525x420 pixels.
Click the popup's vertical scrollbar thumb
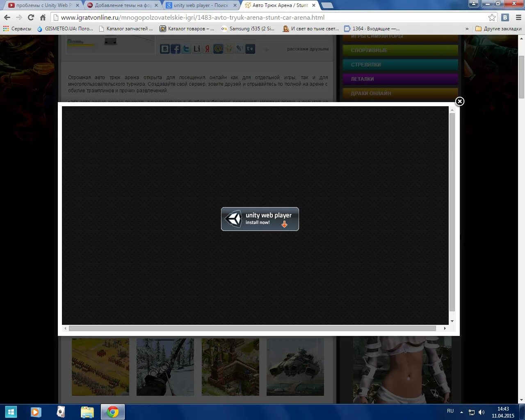(452, 212)
